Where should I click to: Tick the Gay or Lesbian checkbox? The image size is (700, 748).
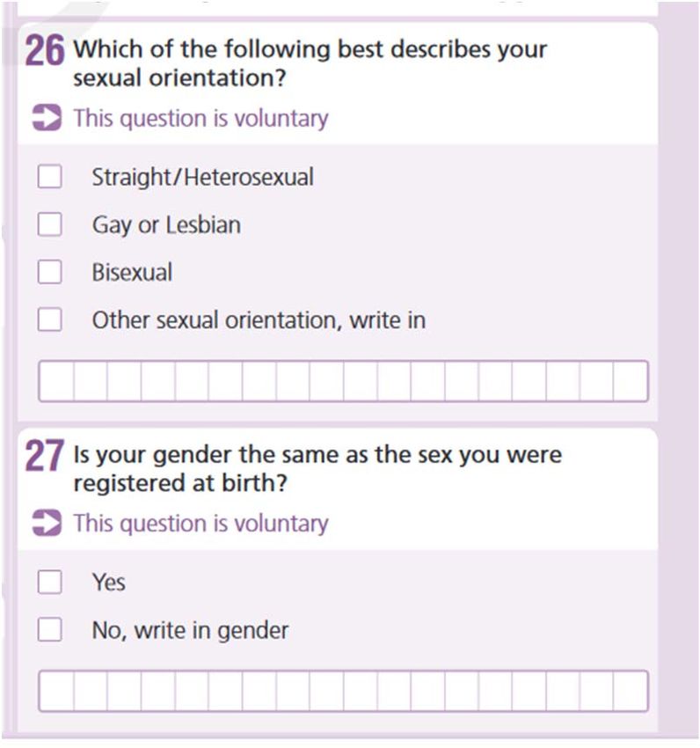(49, 224)
